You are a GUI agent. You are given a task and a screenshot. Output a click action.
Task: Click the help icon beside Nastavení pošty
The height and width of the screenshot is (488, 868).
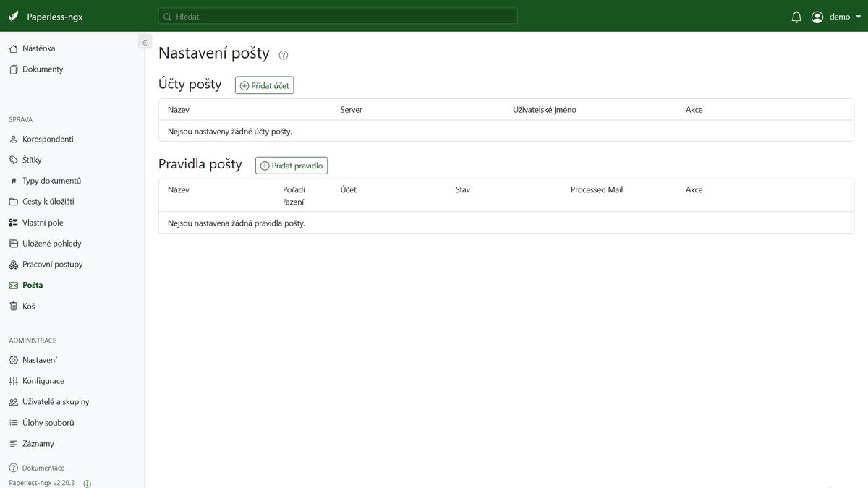pos(284,55)
